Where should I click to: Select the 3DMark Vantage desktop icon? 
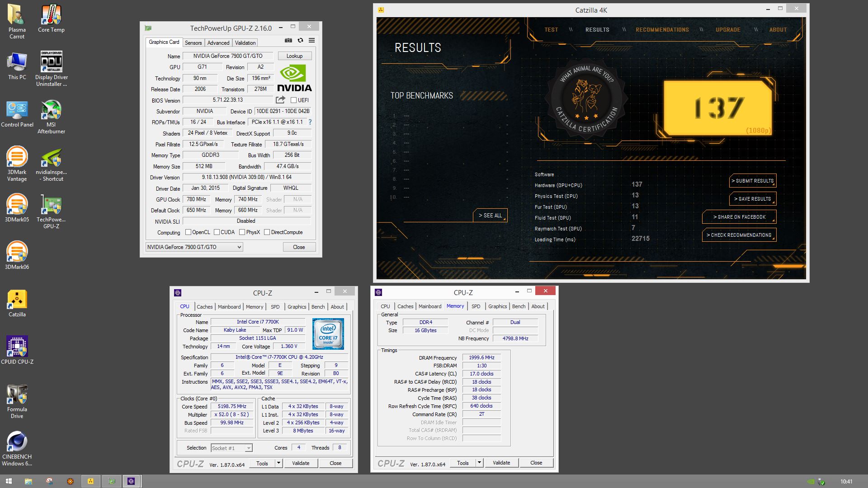pos(17,164)
